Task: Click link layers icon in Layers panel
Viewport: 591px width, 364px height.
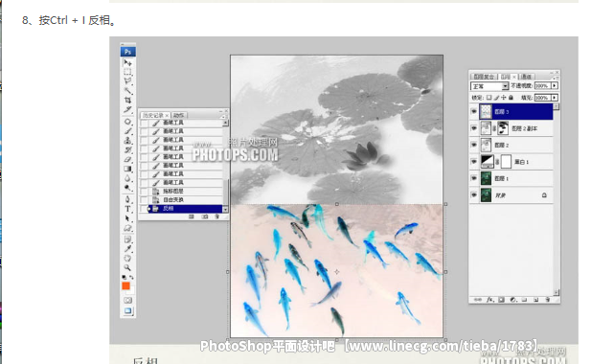Action: (478, 300)
